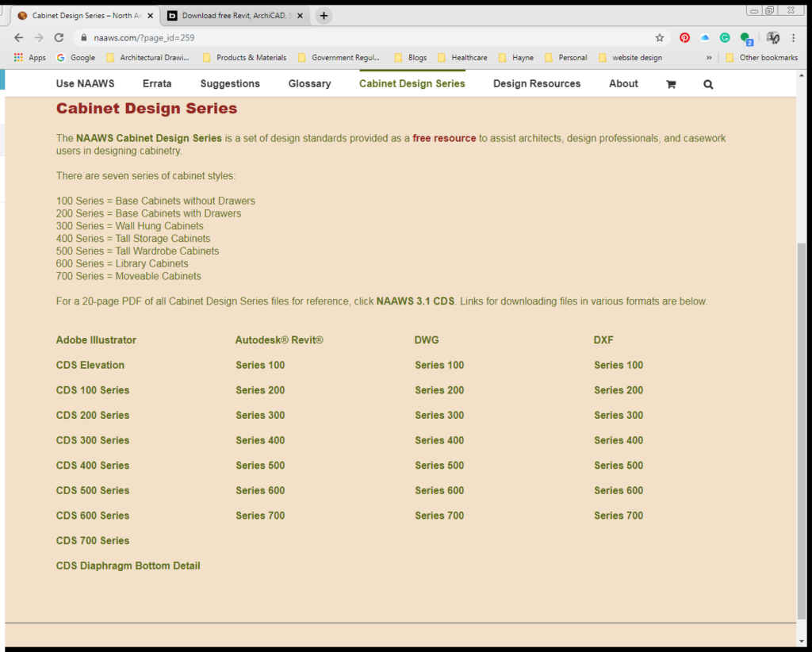The image size is (812, 652).
Task: Show hidden bookmarks via double chevron
Action: point(709,57)
